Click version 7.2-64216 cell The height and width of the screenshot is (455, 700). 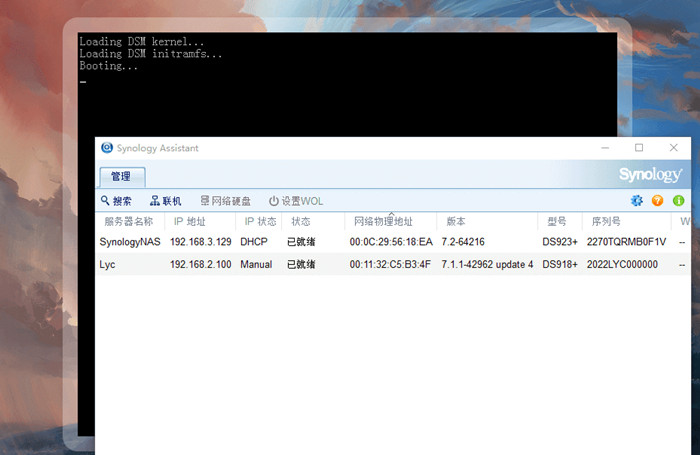tap(463, 242)
